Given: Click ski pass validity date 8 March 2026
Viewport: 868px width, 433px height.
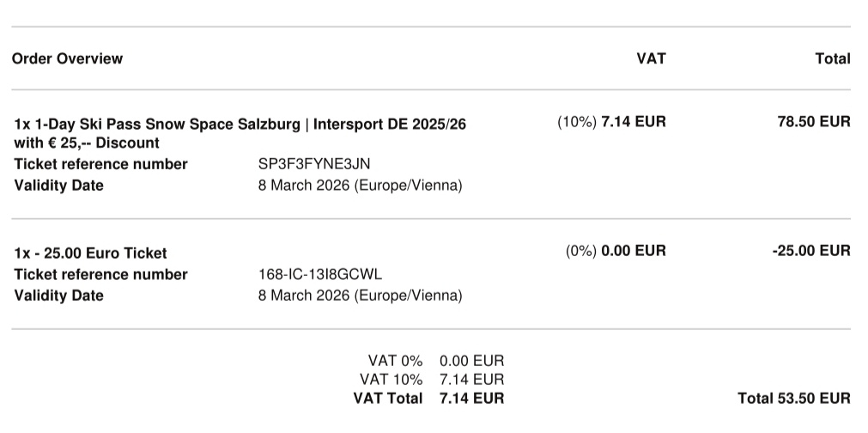Looking at the screenshot, I should (x=360, y=186).
